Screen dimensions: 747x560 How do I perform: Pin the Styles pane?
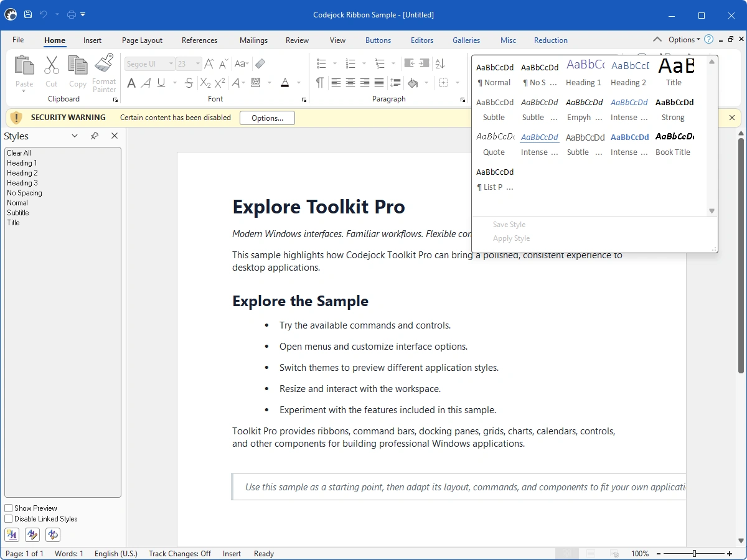[x=95, y=136]
